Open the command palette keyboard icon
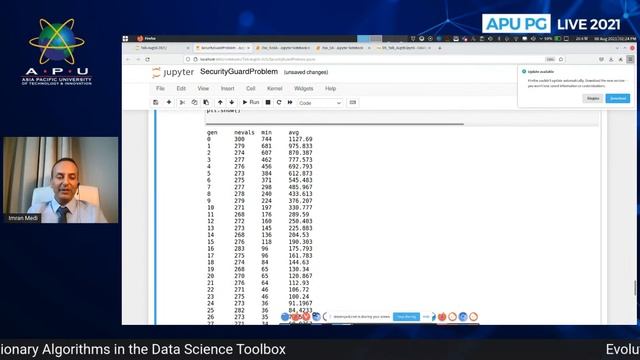Viewport: 640px width, 360px height. point(353,102)
